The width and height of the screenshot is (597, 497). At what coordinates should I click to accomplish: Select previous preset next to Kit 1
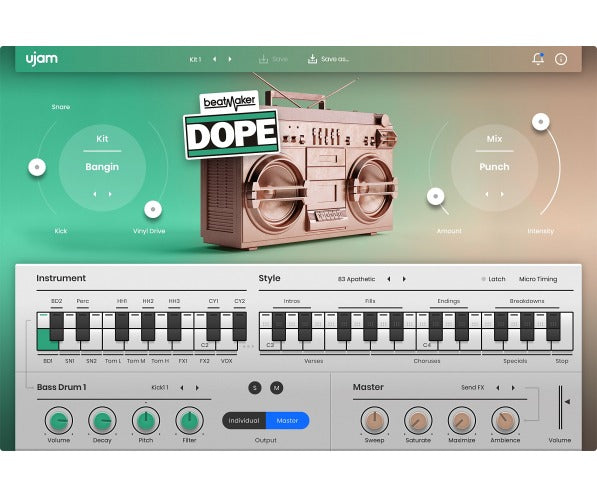click(x=215, y=59)
